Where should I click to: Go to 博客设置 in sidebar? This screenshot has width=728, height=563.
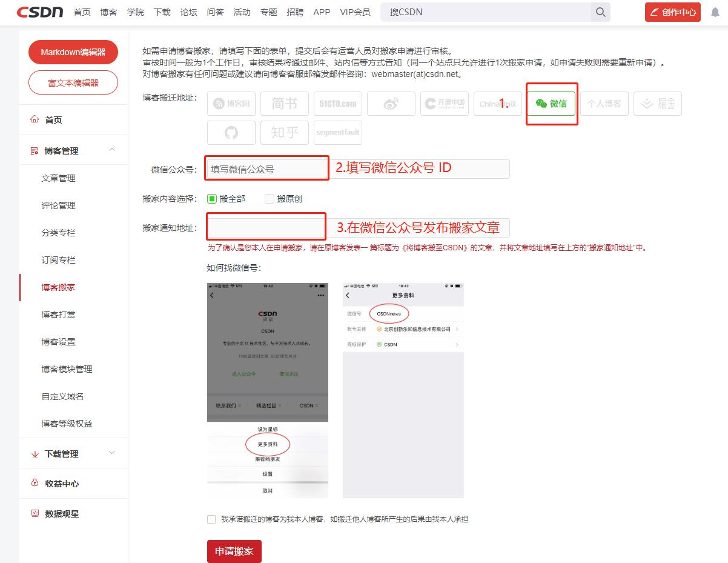pyautogui.click(x=59, y=342)
